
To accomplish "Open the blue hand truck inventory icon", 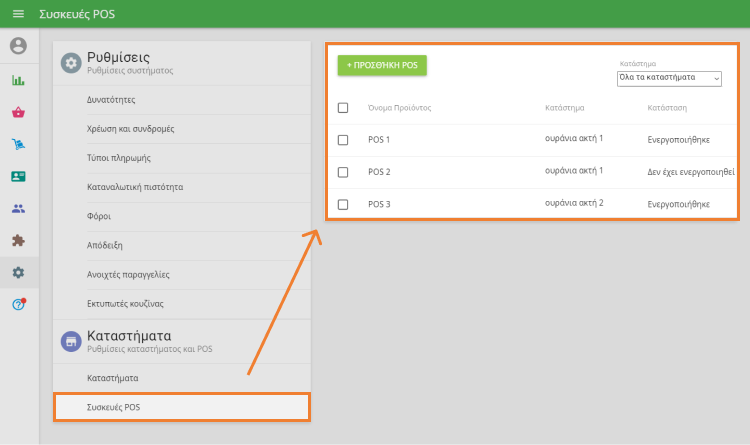I will click(18, 144).
